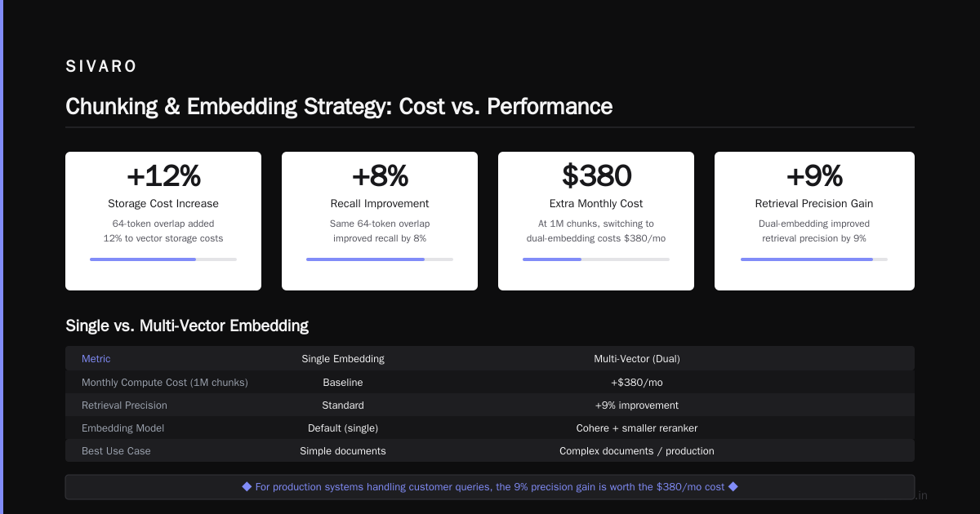Select the Multi-Vector (Dual) column header
980x514 pixels.
click(x=637, y=359)
